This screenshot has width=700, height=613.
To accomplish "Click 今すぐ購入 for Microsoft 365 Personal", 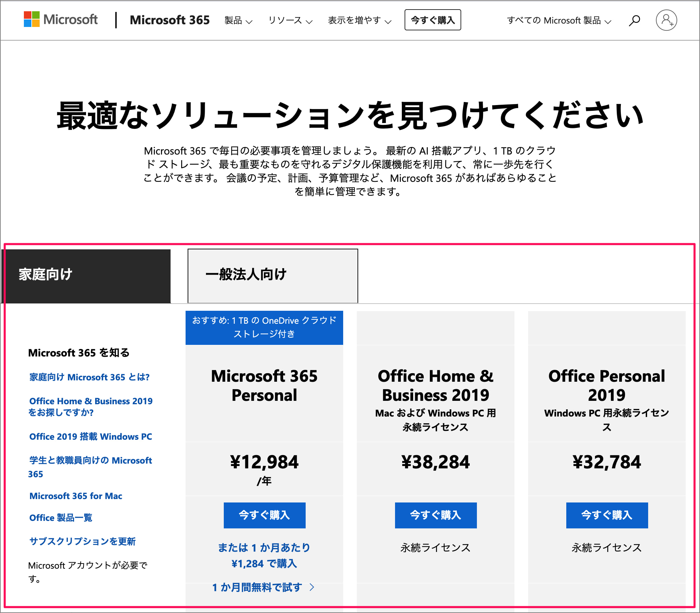I will [264, 515].
